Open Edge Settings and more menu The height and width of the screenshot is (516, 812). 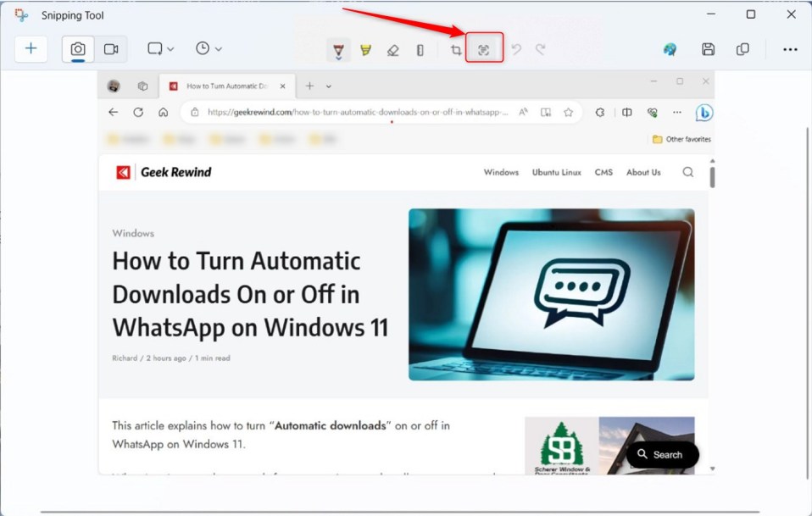677,113
